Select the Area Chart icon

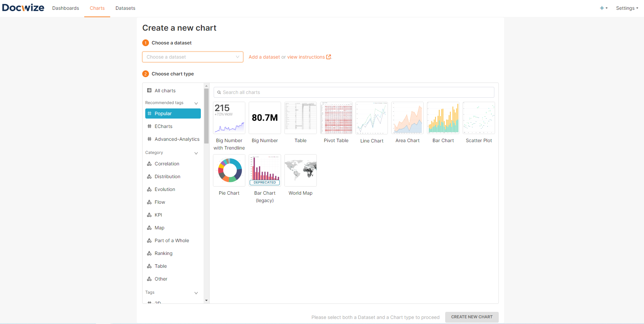[x=407, y=118]
